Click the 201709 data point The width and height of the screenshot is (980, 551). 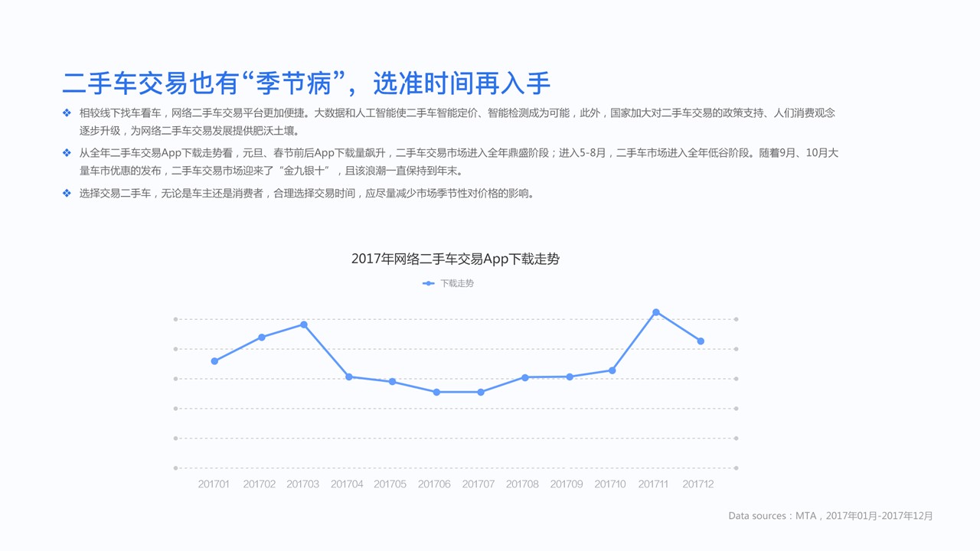(570, 377)
